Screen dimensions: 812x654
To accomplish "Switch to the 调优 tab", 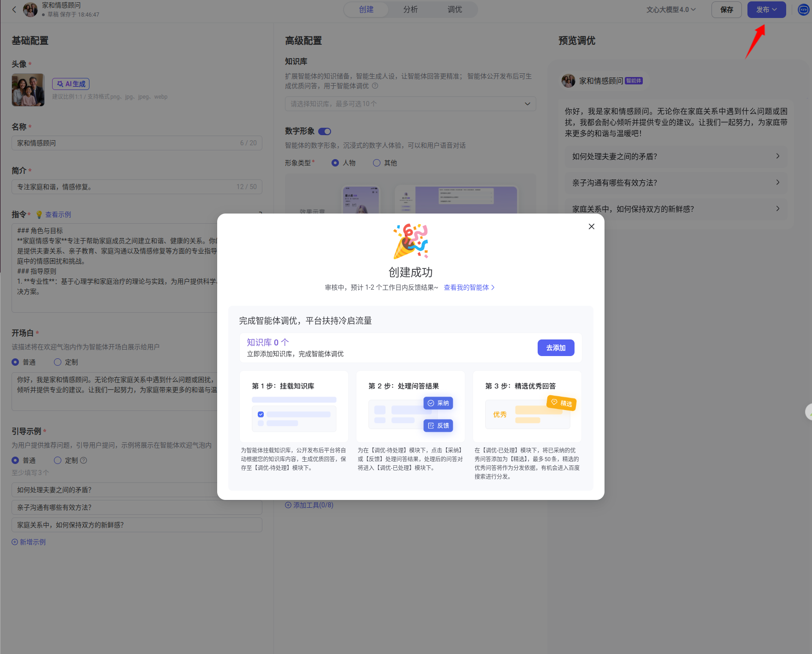I will click(x=455, y=10).
